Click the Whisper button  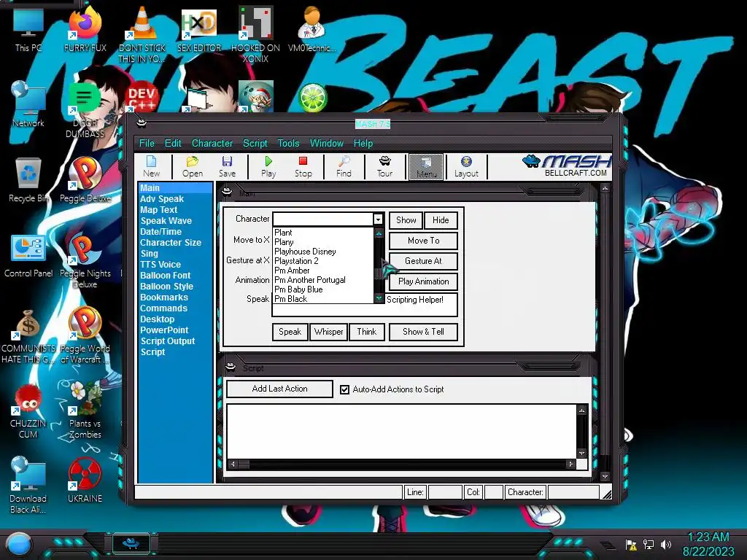coord(328,332)
